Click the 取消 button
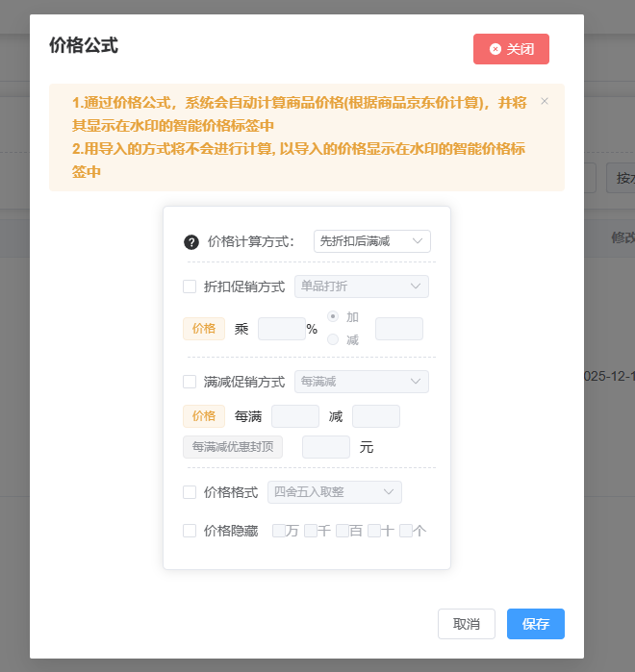 (x=467, y=624)
